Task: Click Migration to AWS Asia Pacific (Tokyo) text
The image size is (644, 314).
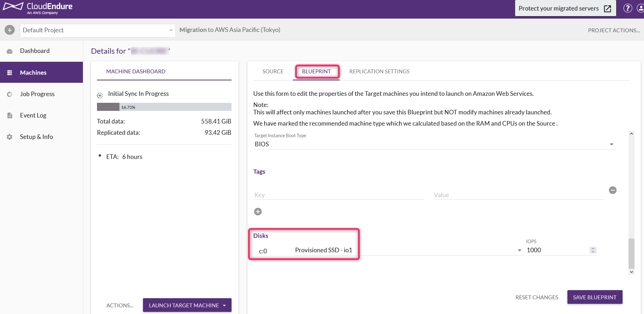Action: [230, 30]
